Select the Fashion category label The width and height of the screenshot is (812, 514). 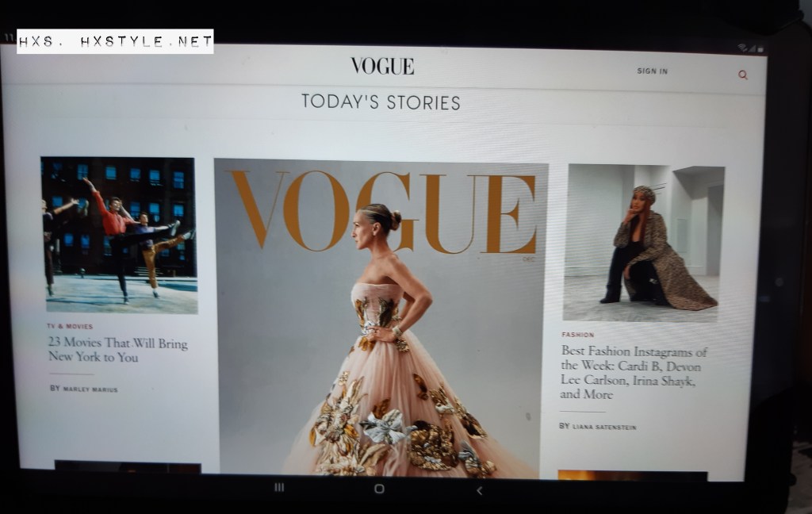click(577, 335)
